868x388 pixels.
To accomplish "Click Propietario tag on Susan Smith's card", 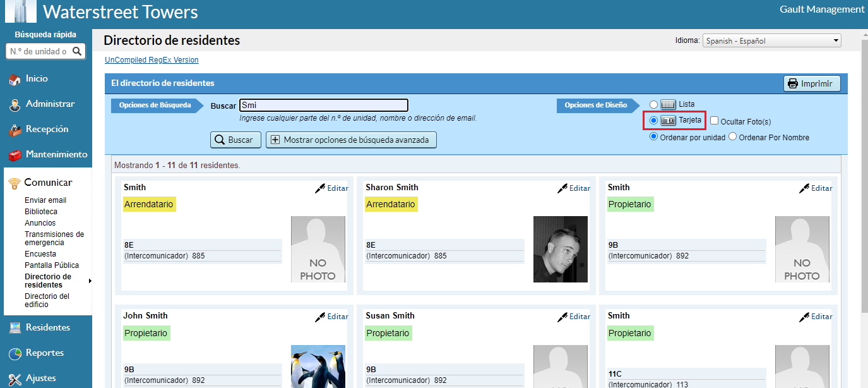I will coord(389,333).
